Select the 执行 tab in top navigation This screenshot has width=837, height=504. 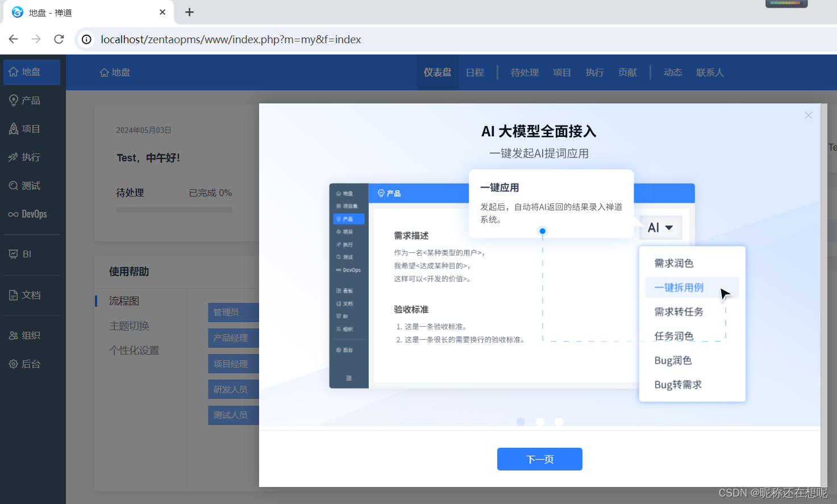(595, 72)
